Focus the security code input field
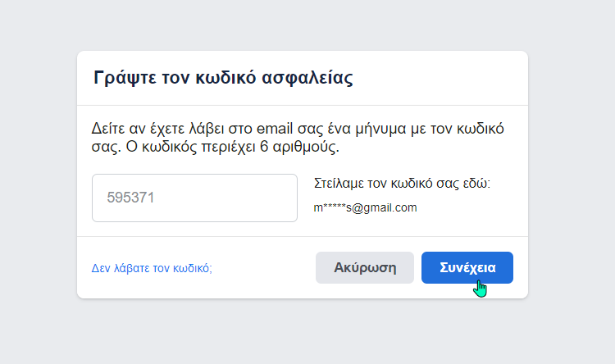This screenshot has height=364, width=615. [x=194, y=198]
